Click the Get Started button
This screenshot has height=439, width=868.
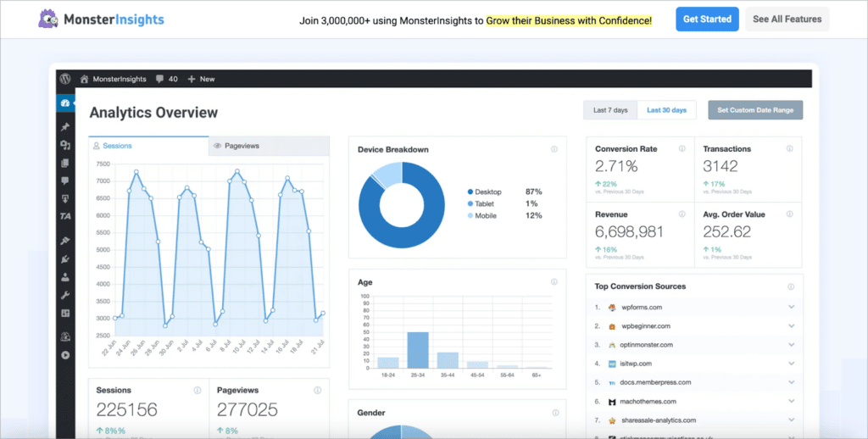click(x=707, y=19)
